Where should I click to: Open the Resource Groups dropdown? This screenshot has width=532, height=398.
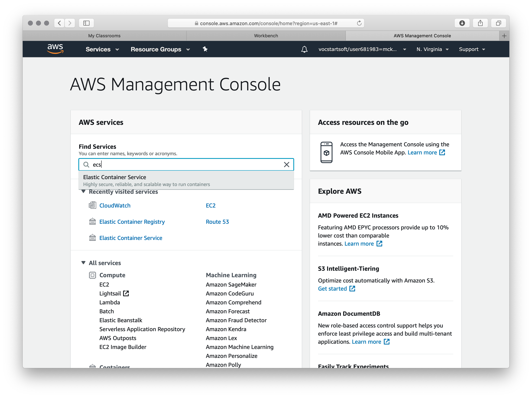coord(160,49)
